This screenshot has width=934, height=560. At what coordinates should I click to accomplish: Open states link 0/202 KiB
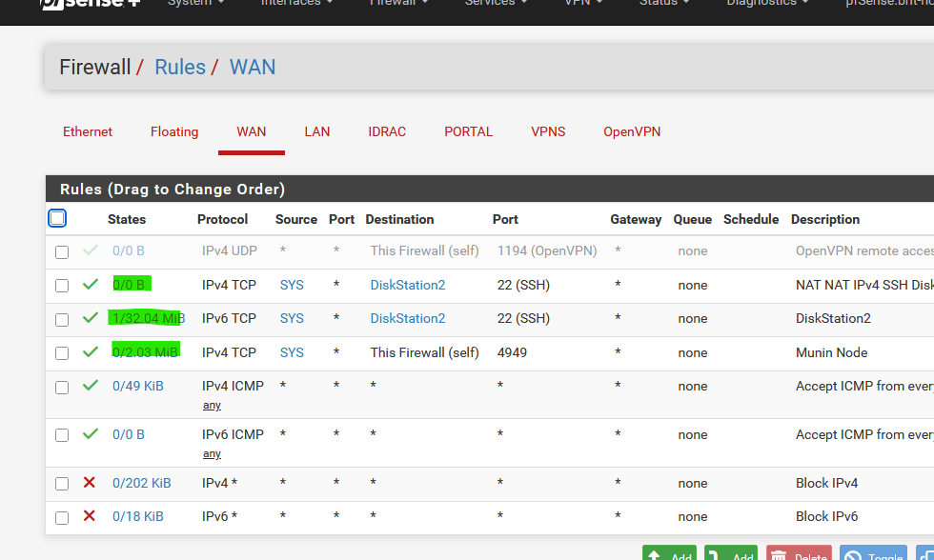142,483
